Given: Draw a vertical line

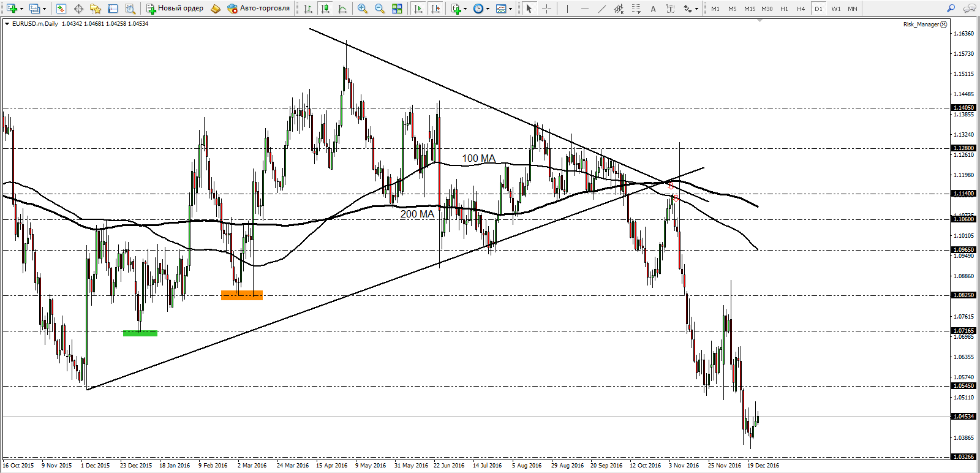Looking at the screenshot, I should [x=567, y=9].
